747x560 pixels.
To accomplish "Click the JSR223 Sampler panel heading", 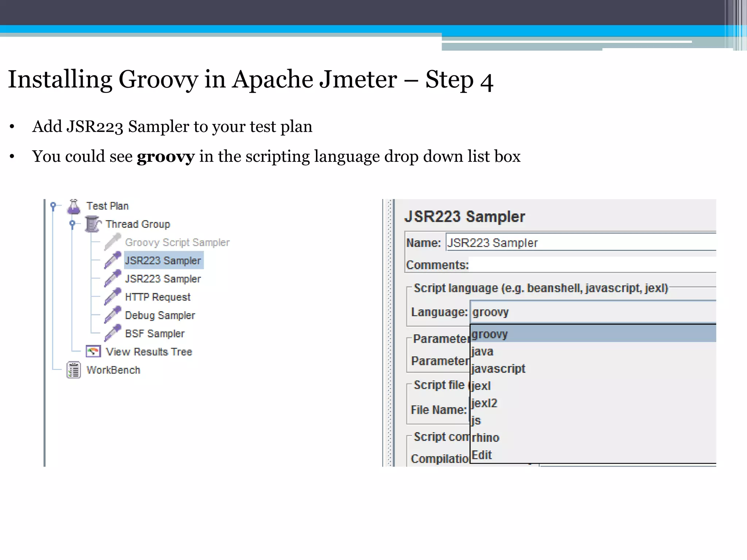I will pos(465,217).
